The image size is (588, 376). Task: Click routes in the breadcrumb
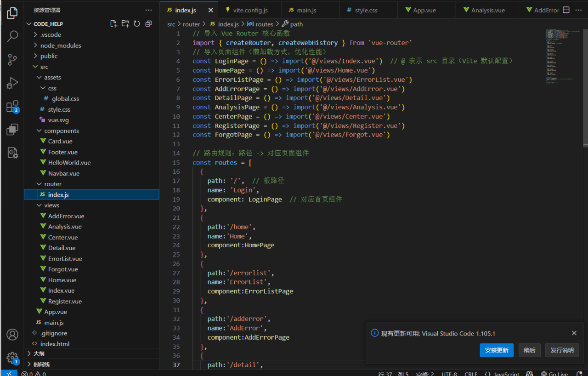pyautogui.click(x=264, y=24)
